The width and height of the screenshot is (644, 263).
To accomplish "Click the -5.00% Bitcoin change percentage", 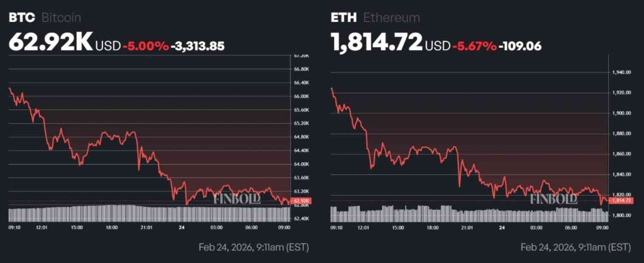I will coord(146,45).
